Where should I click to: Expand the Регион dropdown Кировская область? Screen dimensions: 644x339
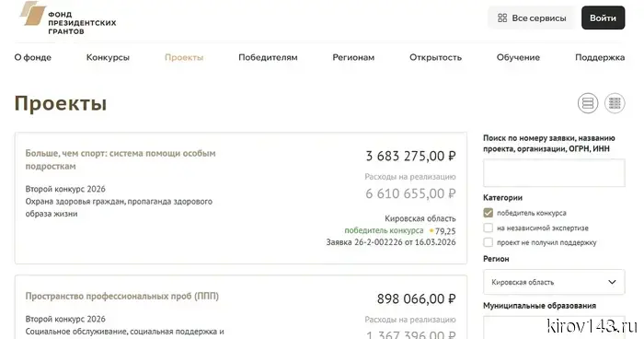tap(554, 282)
